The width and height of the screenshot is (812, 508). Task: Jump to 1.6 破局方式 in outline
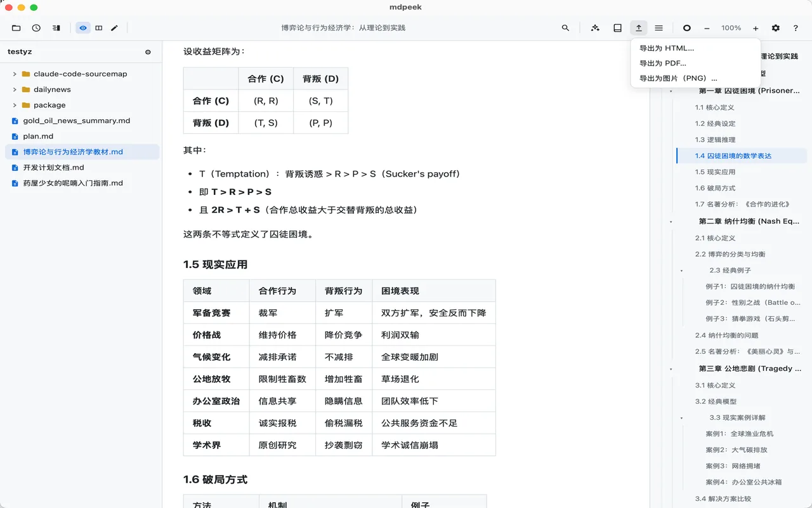point(715,188)
